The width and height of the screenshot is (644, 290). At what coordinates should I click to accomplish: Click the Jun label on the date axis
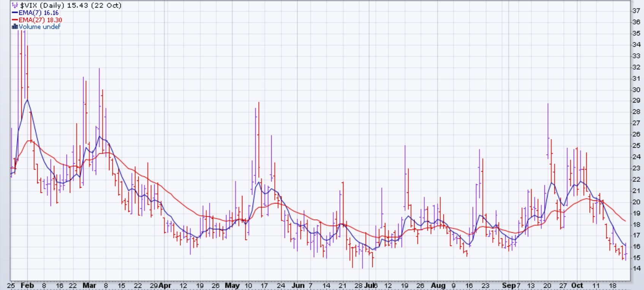299,285
